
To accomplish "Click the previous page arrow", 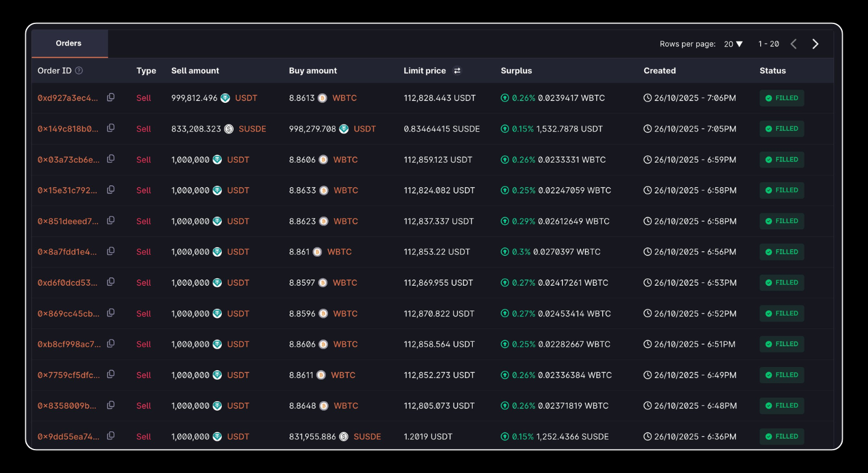I will click(793, 44).
